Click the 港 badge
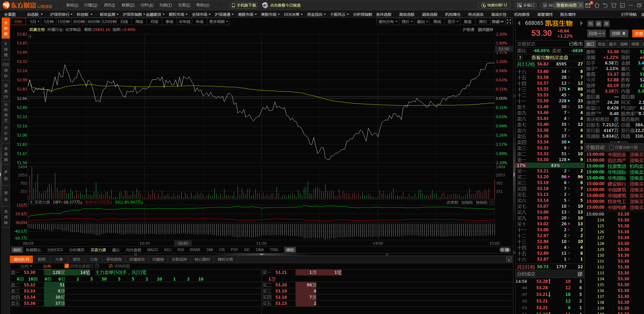Image resolution: width=644 pixels, height=314 pixels. tap(606, 24)
